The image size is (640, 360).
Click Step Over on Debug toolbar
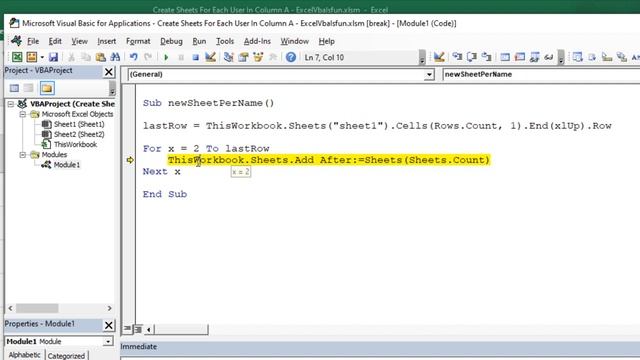tap(472, 57)
